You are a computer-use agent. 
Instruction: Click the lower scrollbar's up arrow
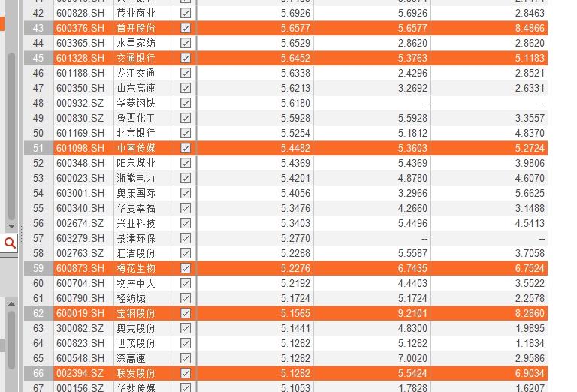(11, 303)
